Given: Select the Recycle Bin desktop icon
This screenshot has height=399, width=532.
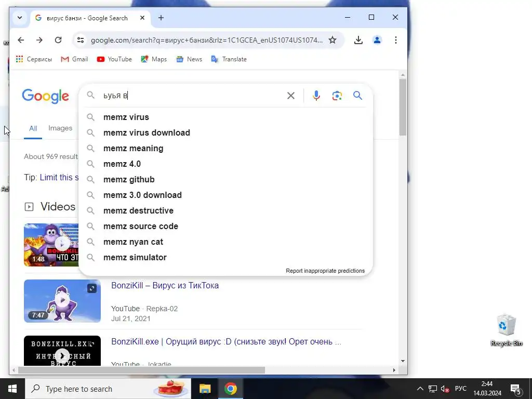Looking at the screenshot, I should (x=506, y=330).
